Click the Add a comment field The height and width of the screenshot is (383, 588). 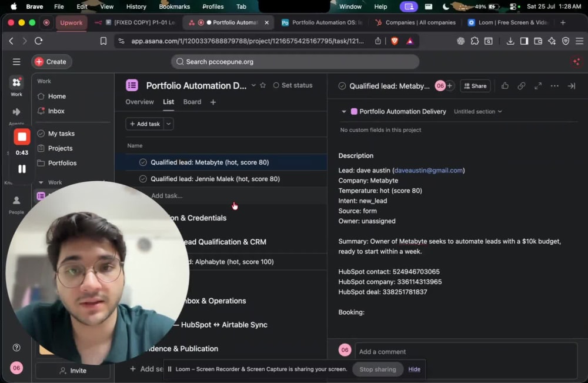(x=466, y=352)
